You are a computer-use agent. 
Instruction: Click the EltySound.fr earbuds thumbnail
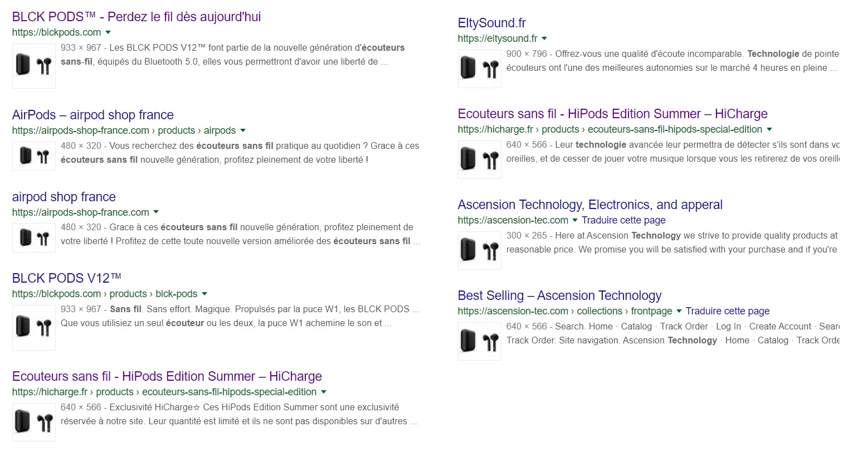point(480,69)
